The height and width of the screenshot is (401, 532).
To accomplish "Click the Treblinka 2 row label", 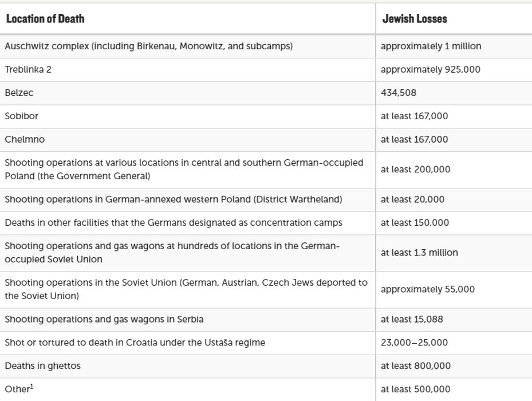I will tap(28, 69).
